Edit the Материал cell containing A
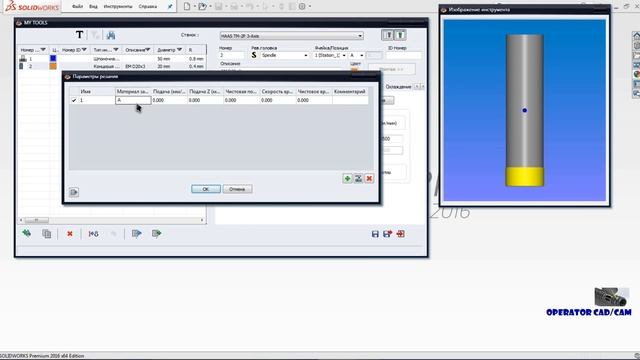The width and height of the screenshot is (640, 360). pos(133,100)
